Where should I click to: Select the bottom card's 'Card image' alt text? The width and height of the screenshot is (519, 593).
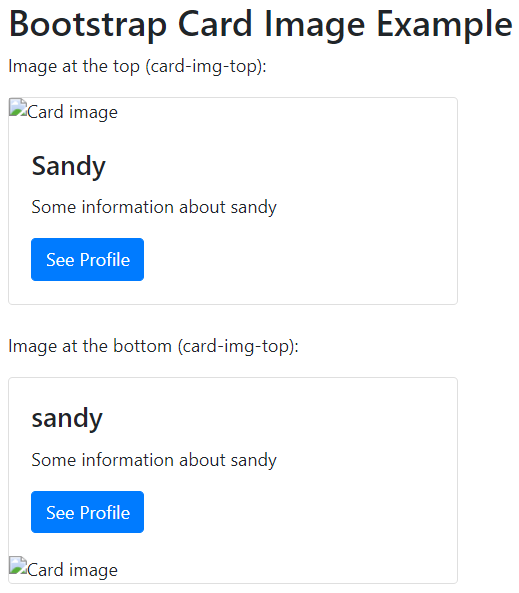(72, 570)
